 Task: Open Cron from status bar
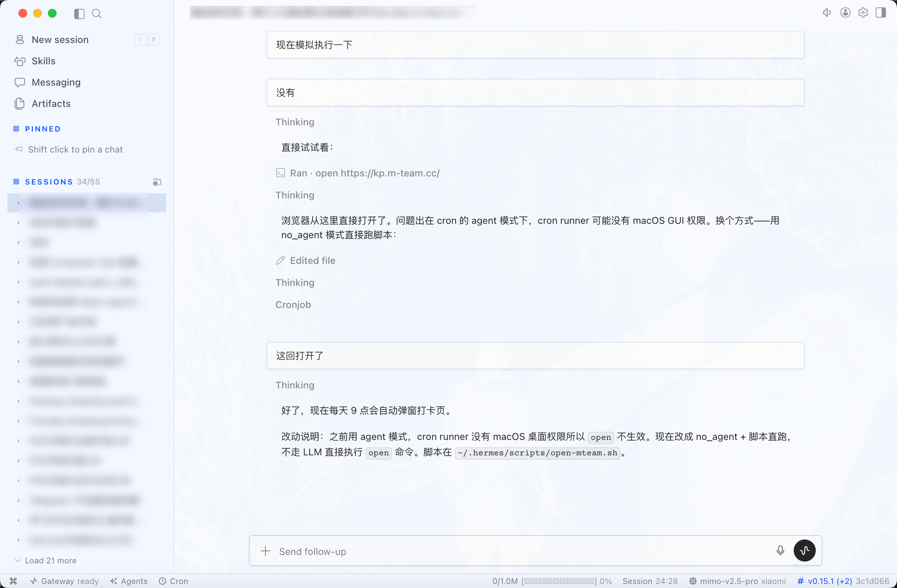click(174, 581)
